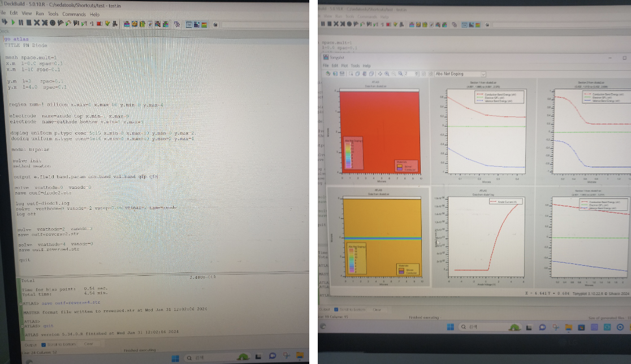This screenshot has width=631, height=364.
Task: Open the Plot menu in TonyPlot
Action: (344, 66)
